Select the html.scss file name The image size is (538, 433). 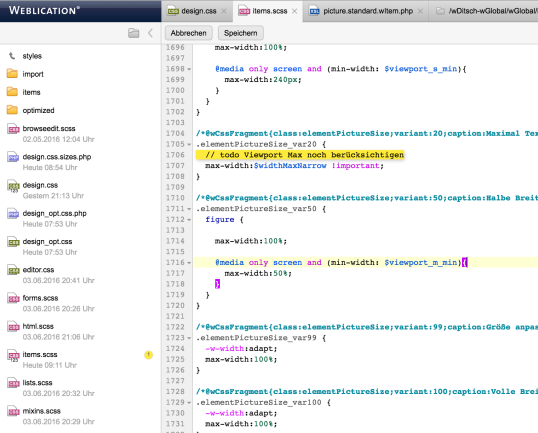tap(38, 326)
